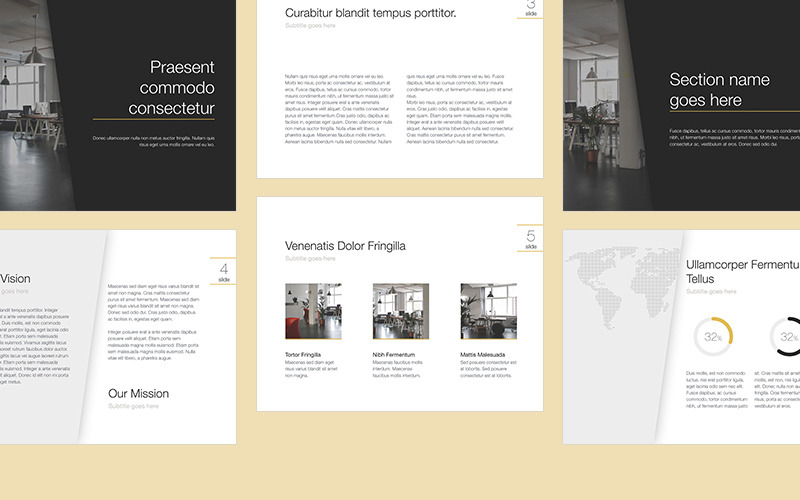Click the black 32% donut chart
This screenshot has width=800, height=500.
point(785,337)
